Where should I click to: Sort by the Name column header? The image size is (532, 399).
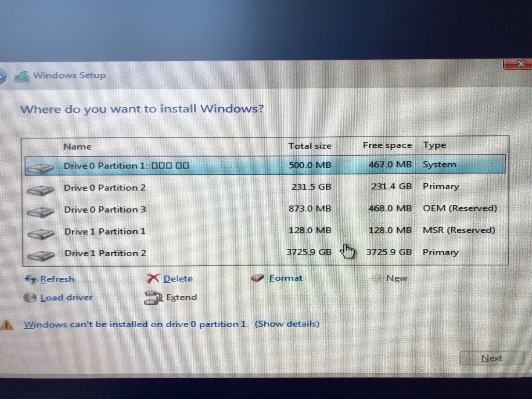pos(77,146)
